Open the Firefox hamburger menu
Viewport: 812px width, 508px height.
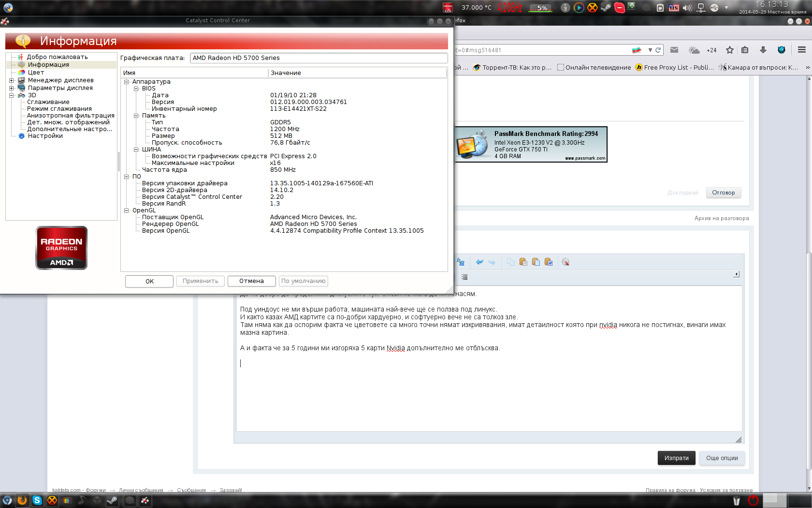point(802,50)
